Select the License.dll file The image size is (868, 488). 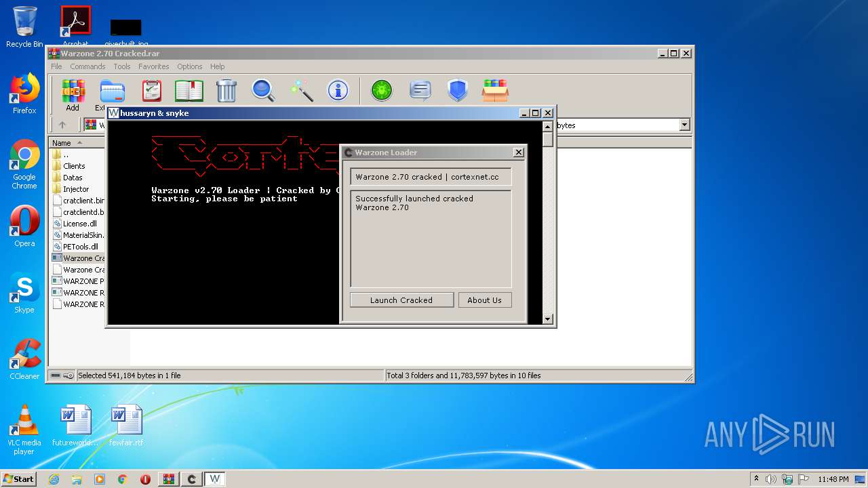coord(80,224)
